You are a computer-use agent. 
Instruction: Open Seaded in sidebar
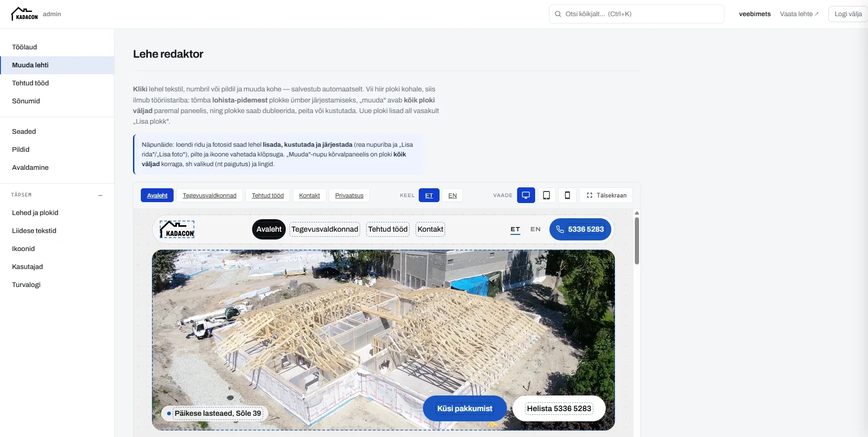click(57, 132)
